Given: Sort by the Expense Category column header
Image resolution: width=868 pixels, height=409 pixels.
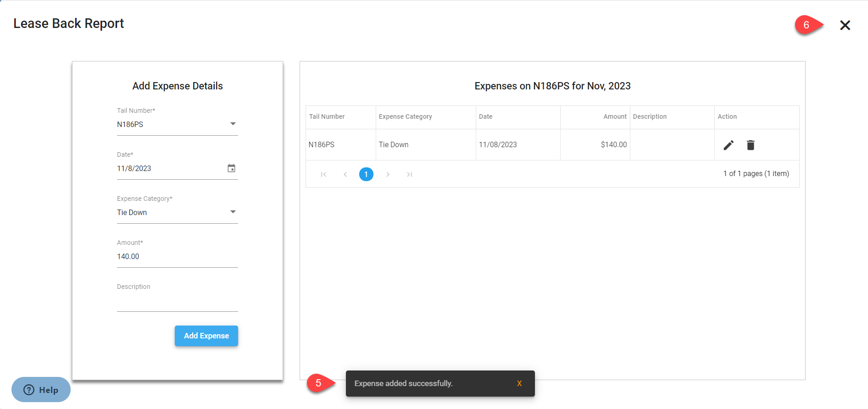Looking at the screenshot, I should 406,117.
